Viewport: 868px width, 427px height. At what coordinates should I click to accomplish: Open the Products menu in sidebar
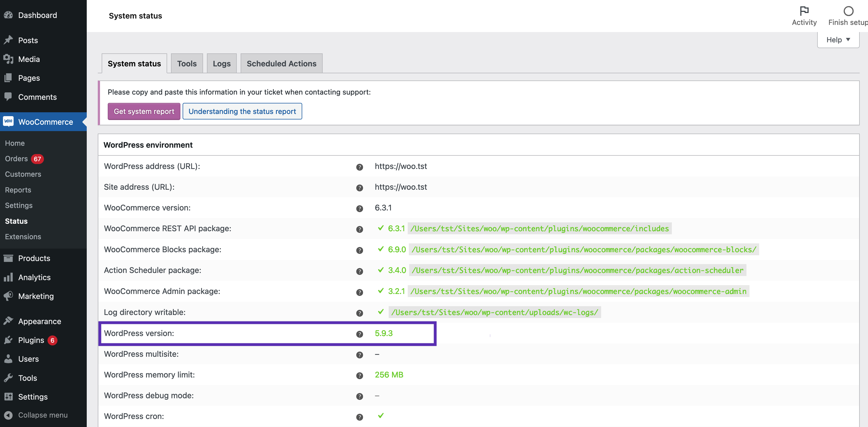pos(34,258)
